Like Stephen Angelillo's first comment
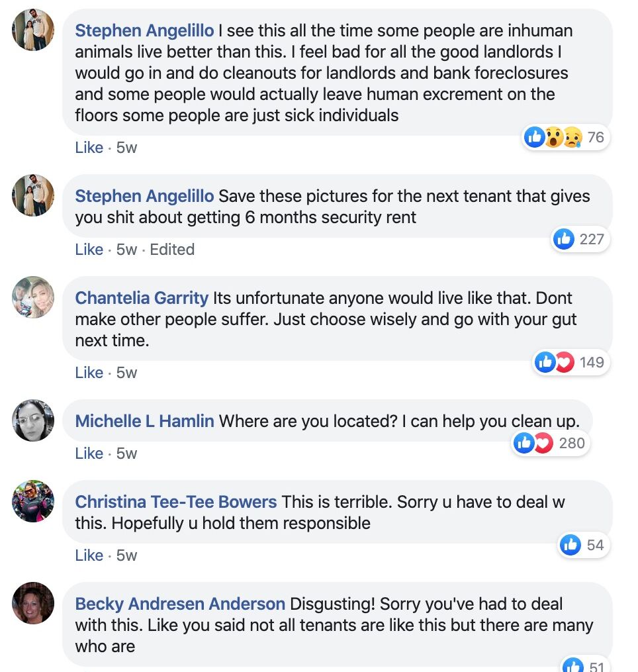 pyautogui.click(x=89, y=148)
